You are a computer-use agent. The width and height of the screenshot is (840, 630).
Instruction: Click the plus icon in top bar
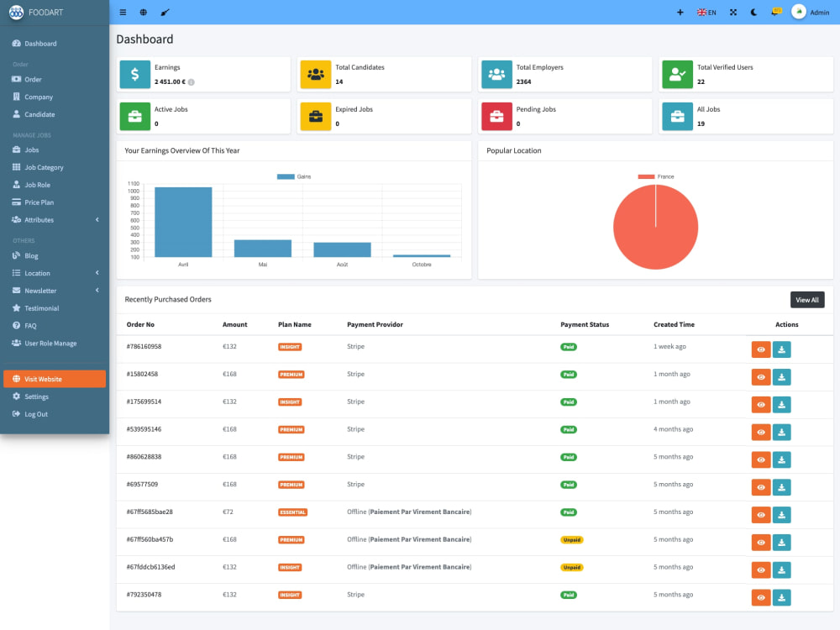(x=680, y=13)
